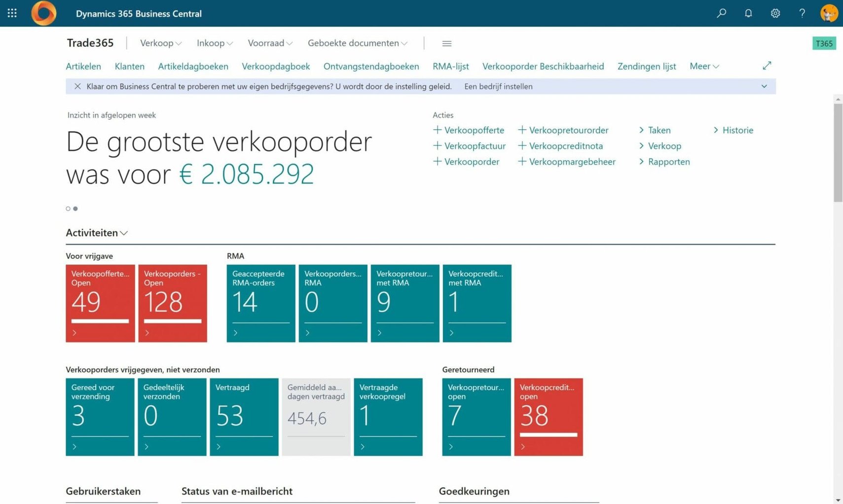This screenshot has height=504, width=843.
Task: Open Artikelen from the navigation bar
Action: 83,66
